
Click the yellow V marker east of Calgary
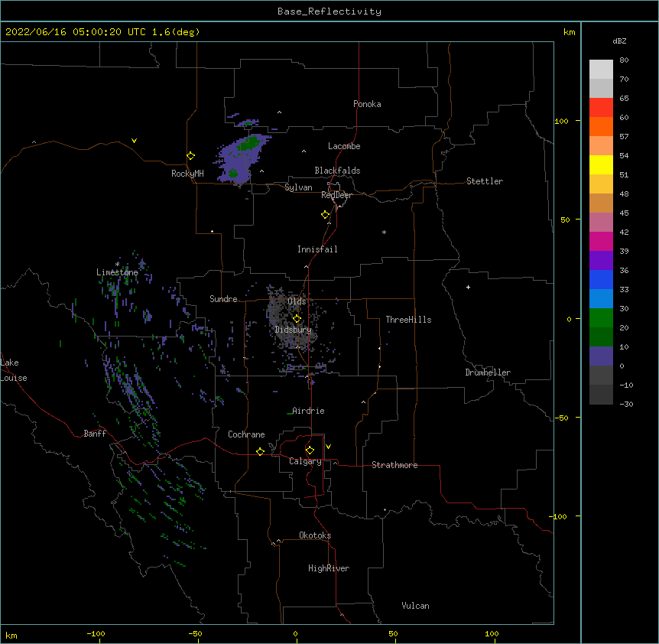328,447
